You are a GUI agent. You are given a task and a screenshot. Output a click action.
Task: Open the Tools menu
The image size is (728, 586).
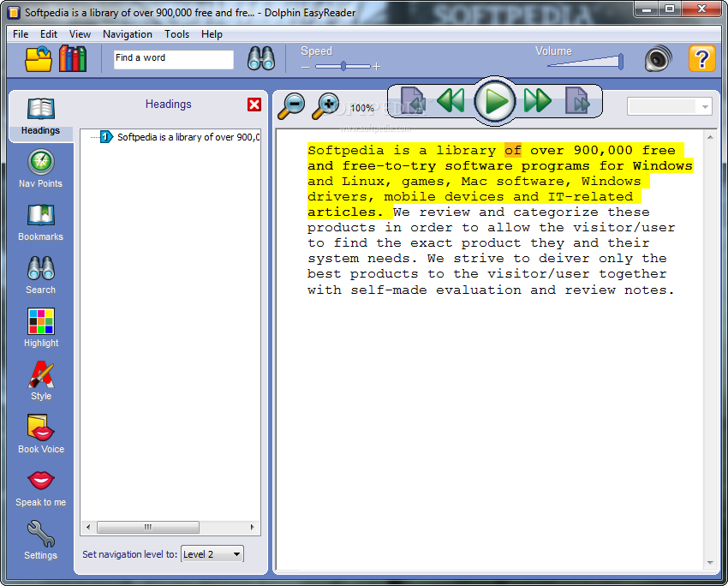point(176,34)
